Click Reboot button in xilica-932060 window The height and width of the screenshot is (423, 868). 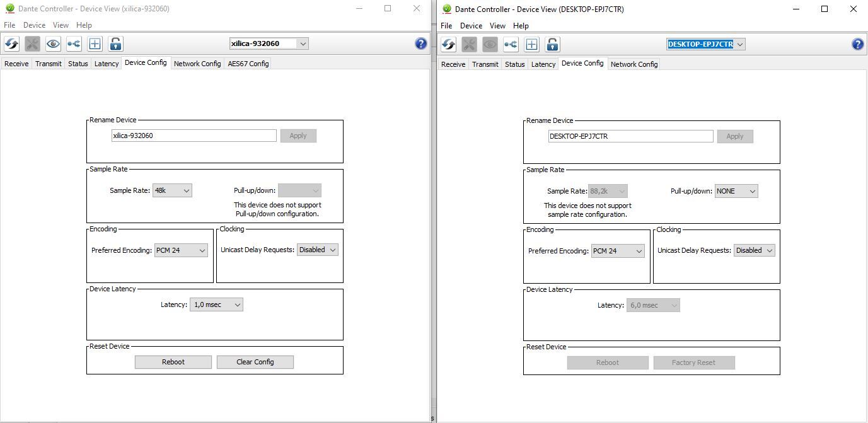point(173,362)
